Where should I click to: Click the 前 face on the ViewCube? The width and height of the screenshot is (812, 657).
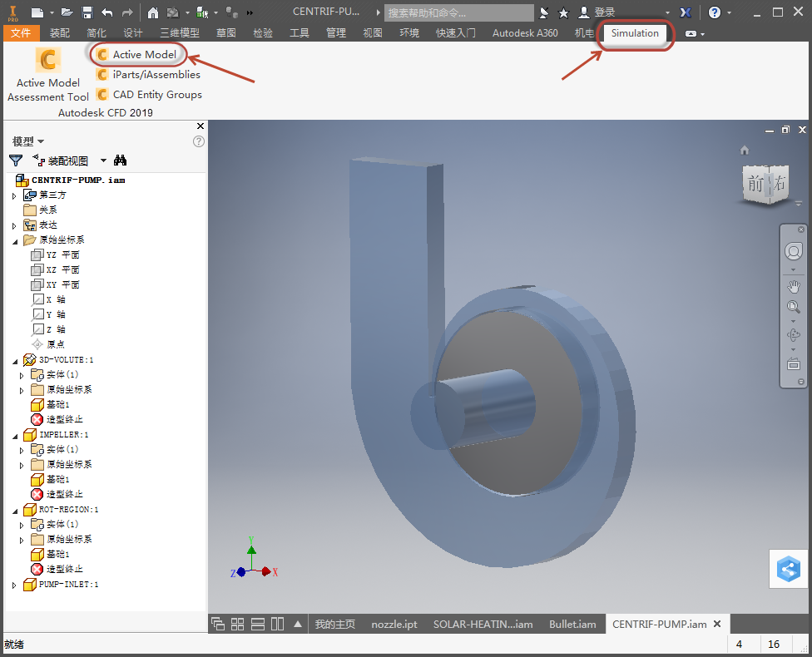click(x=755, y=183)
